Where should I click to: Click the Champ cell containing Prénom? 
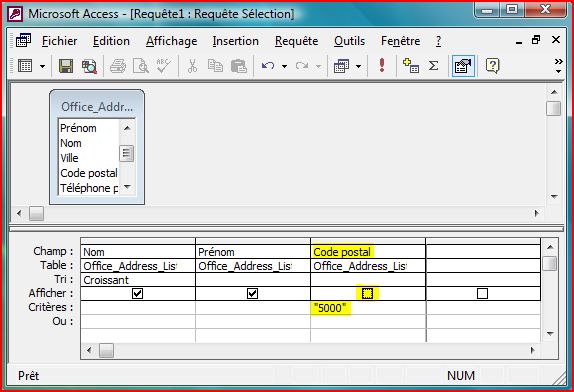tap(253, 252)
